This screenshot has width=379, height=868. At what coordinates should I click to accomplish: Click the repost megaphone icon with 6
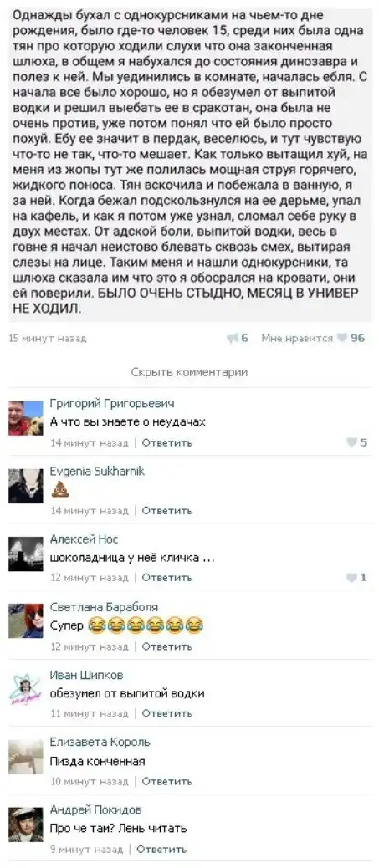coord(233,338)
